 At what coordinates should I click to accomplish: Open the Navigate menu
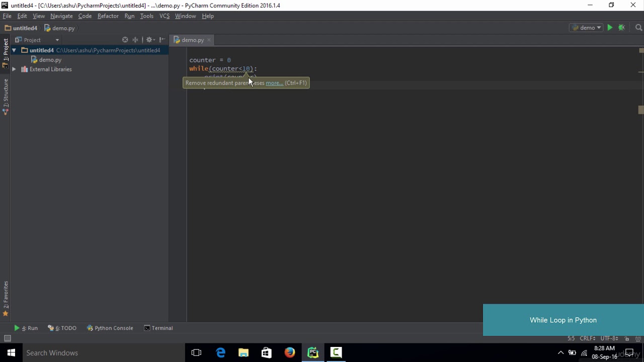[x=61, y=16]
